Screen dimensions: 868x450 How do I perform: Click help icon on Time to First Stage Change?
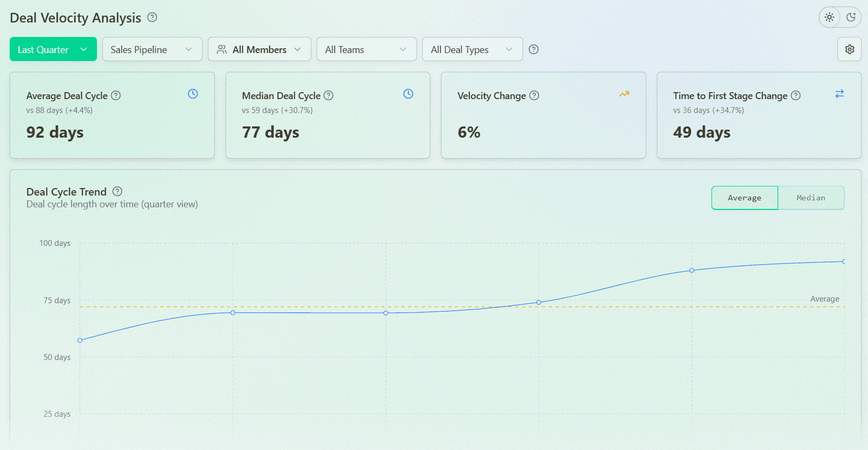796,95
